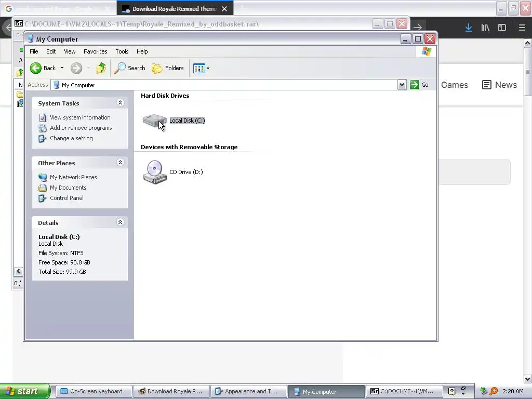The height and width of the screenshot is (399, 532).
Task: Select the CD Drive (D:) icon
Action: coord(155,172)
